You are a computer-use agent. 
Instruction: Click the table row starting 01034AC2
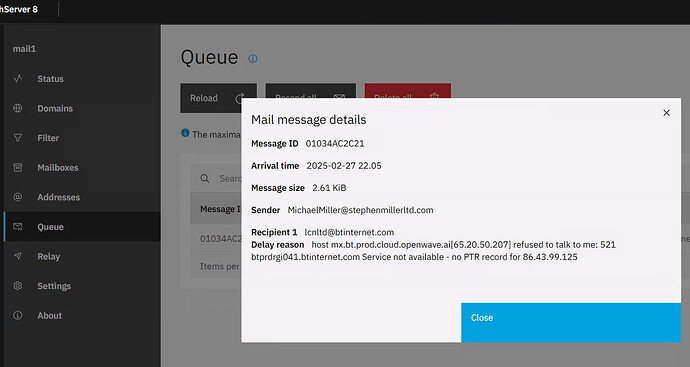tap(216, 239)
